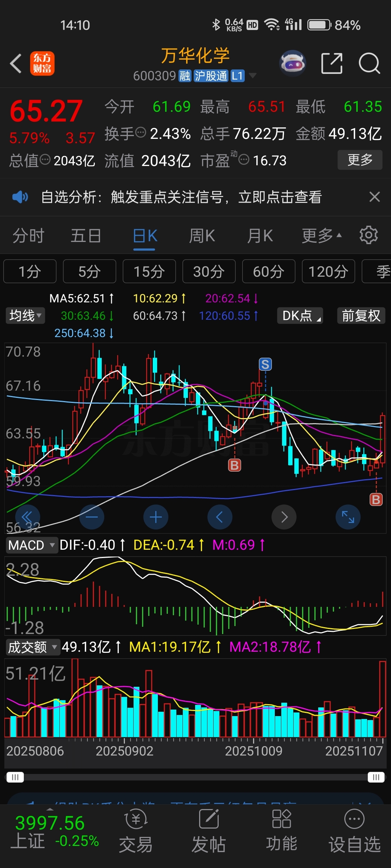Tap 换手 info circle icon
Image resolution: width=391 pixels, height=868 pixels.
(x=140, y=132)
